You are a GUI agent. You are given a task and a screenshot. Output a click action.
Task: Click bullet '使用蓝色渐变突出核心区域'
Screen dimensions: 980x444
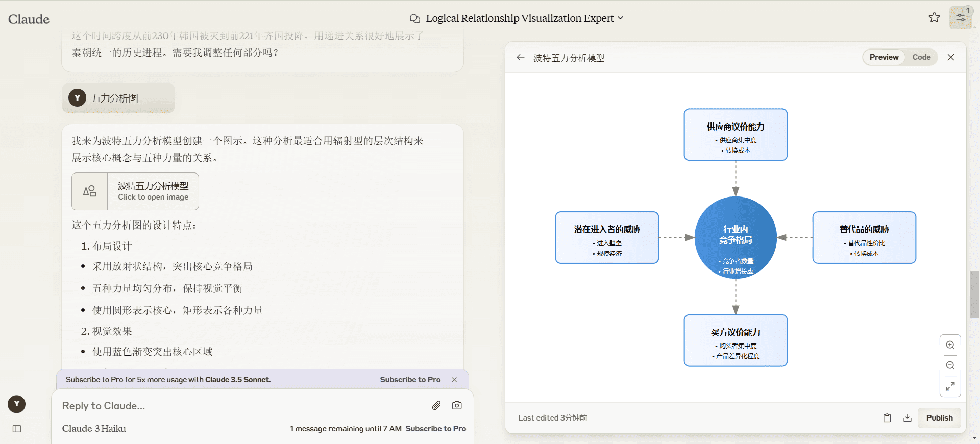[153, 352]
